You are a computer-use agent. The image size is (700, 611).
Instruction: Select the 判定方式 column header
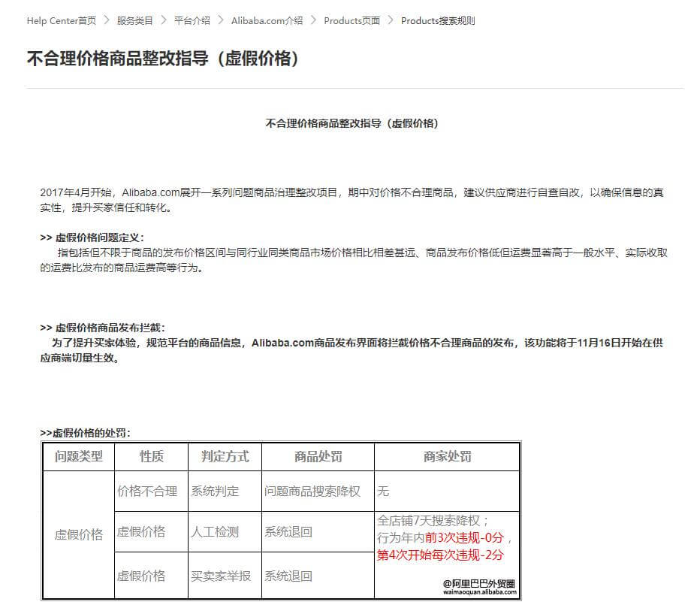tap(225, 456)
